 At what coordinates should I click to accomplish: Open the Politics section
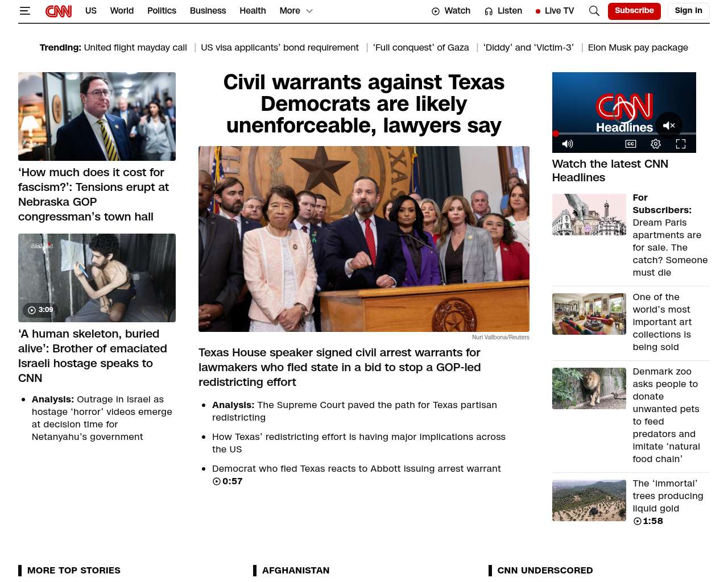click(x=162, y=11)
